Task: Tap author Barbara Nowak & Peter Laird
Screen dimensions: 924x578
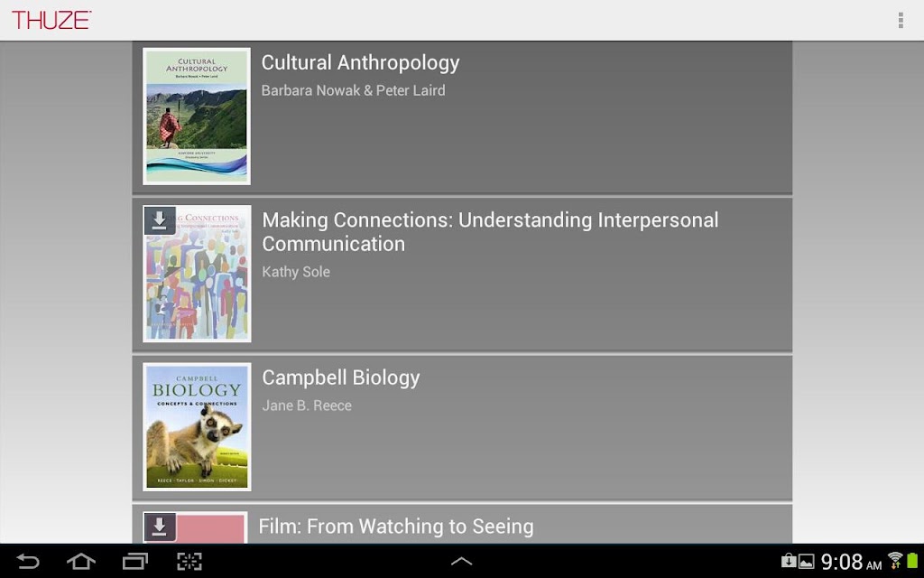Action: (353, 90)
